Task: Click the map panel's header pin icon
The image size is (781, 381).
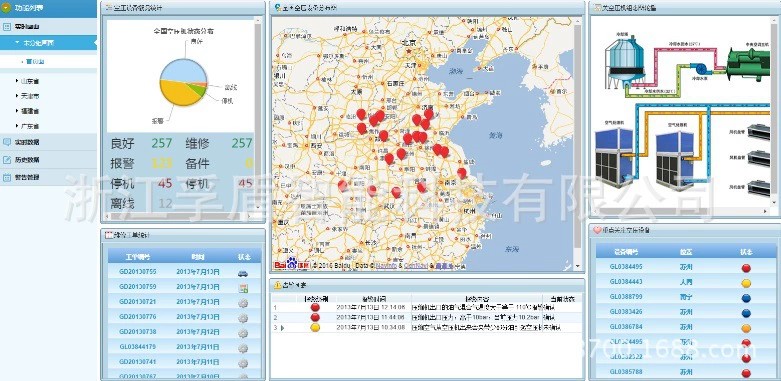Action: [x=277, y=8]
